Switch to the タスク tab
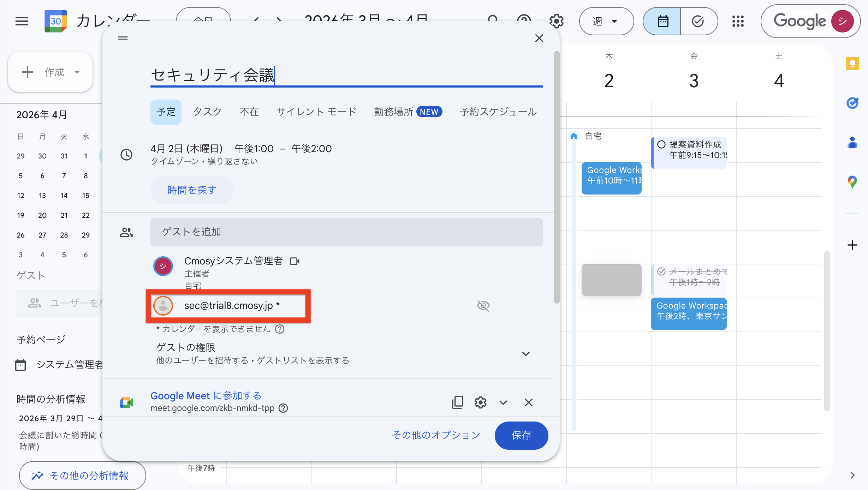The width and height of the screenshot is (868, 490). click(x=207, y=112)
